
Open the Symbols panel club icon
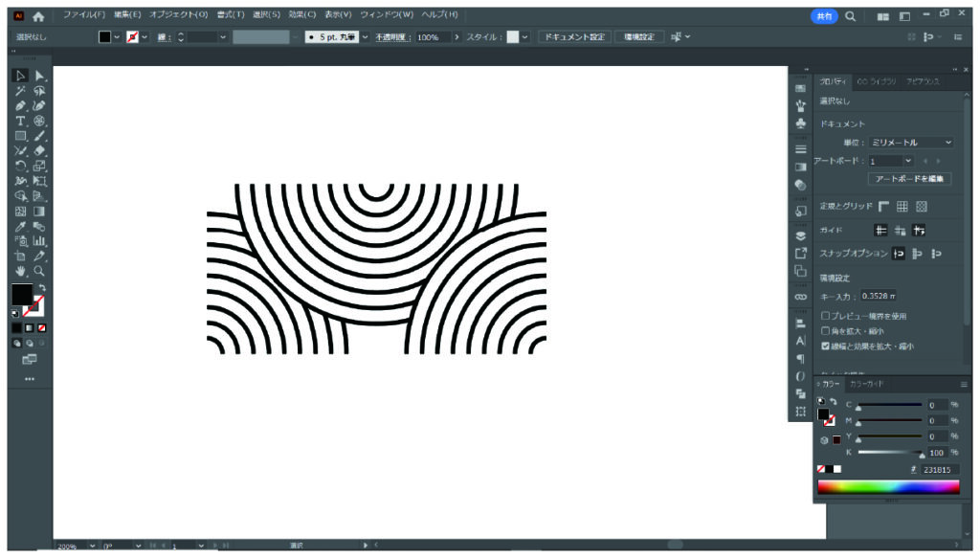pyautogui.click(x=801, y=123)
